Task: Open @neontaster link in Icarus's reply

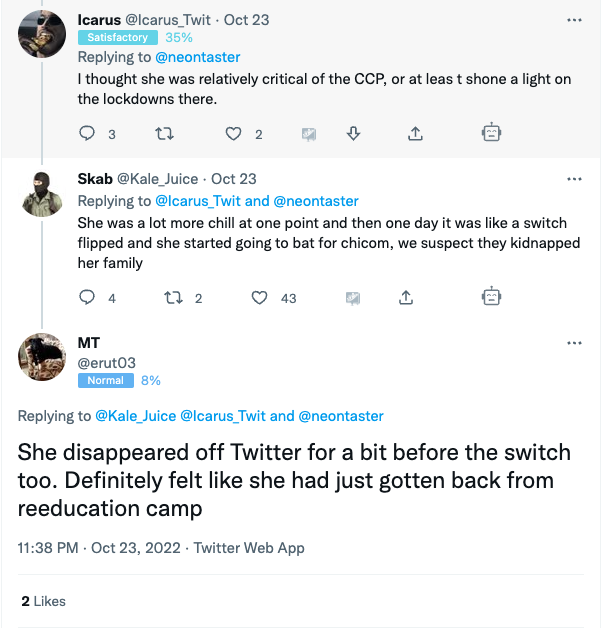Action: [x=197, y=57]
